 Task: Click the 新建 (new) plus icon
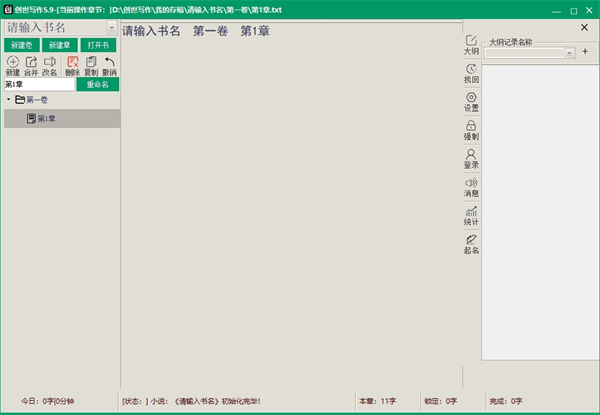(x=13, y=62)
